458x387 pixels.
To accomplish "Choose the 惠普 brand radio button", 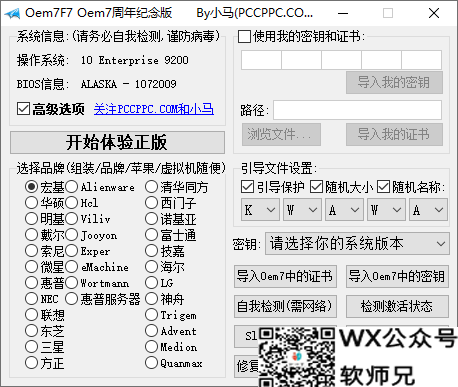I will point(31,283).
